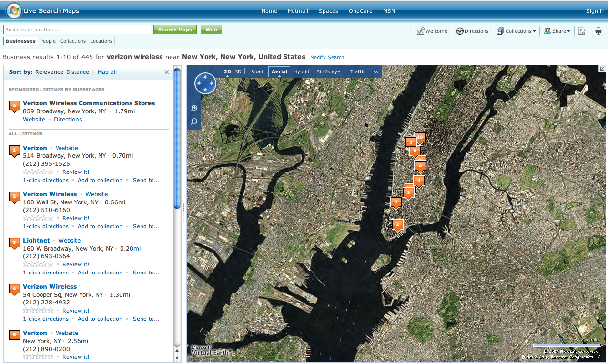Switch to Hybrid map view
Screen dimensions: 608x364
click(301, 71)
